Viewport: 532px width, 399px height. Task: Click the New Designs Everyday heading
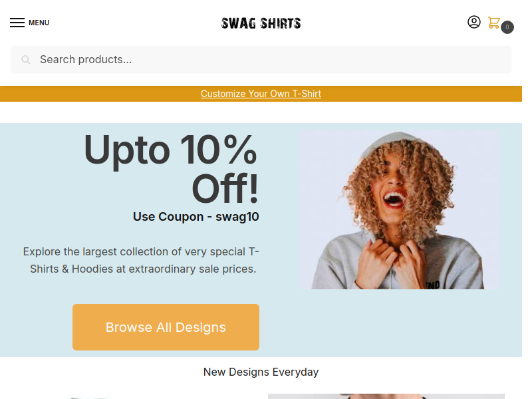(x=261, y=372)
